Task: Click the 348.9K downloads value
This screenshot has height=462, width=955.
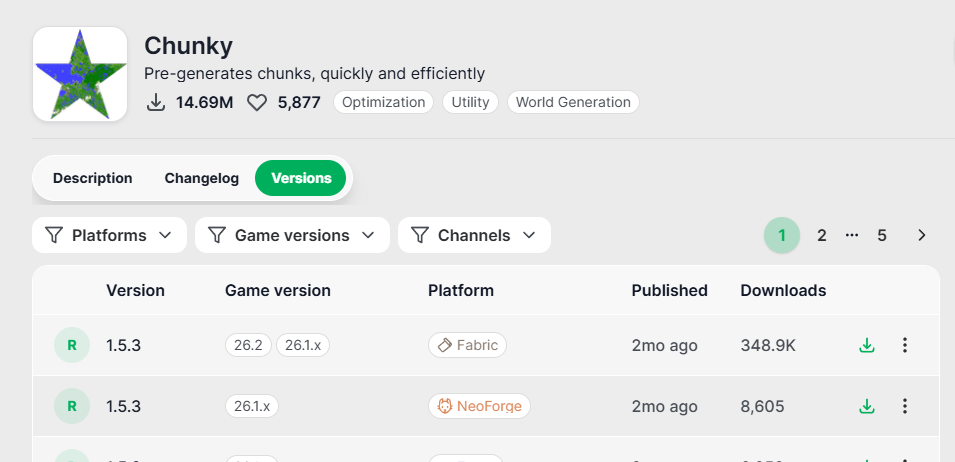Action: pos(768,346)
